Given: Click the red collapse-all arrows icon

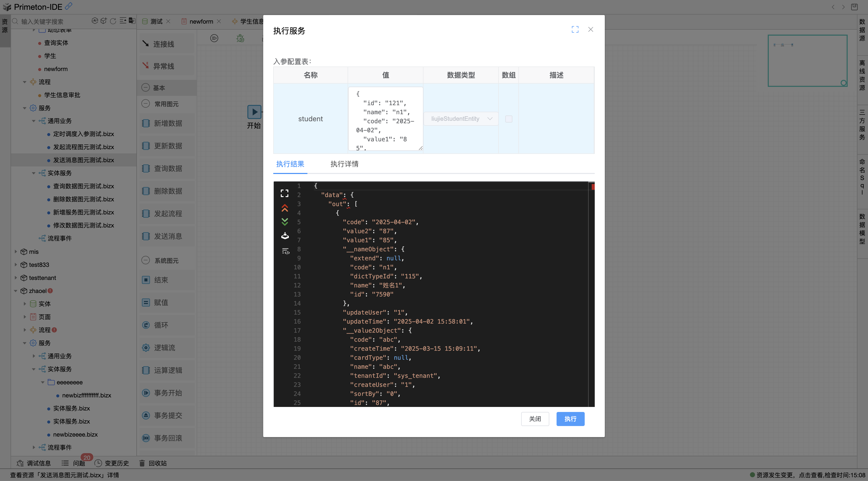Looking at the screenshot, I should click(x=284, y=208).
